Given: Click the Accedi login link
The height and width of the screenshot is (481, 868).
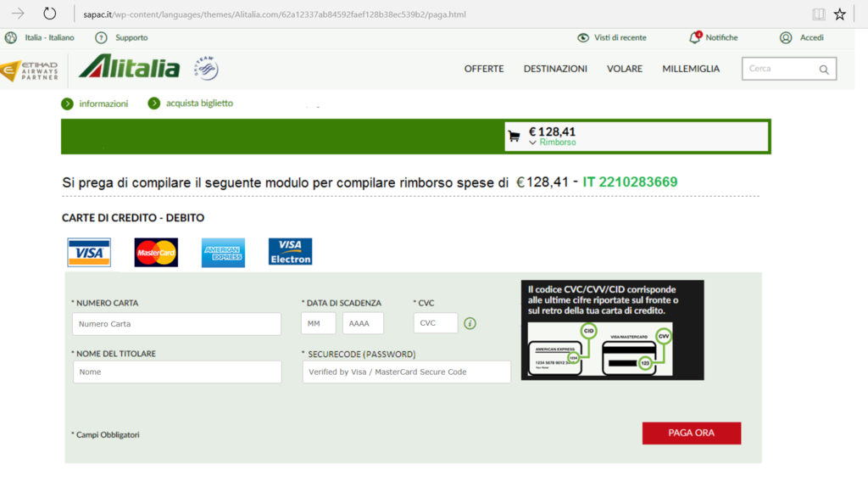Looking at the screenshot, I should coord(811,37).
